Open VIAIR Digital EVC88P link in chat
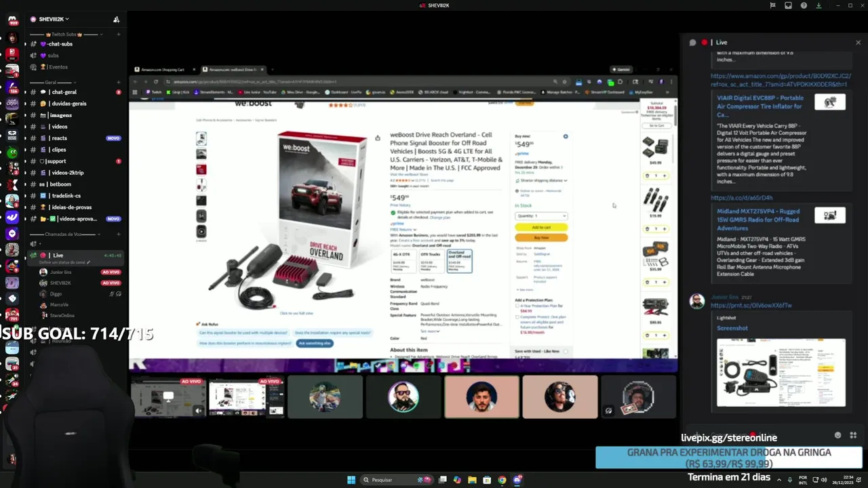Image resolution: width=868 pixels, height=488 pixels. pos(761,106)
